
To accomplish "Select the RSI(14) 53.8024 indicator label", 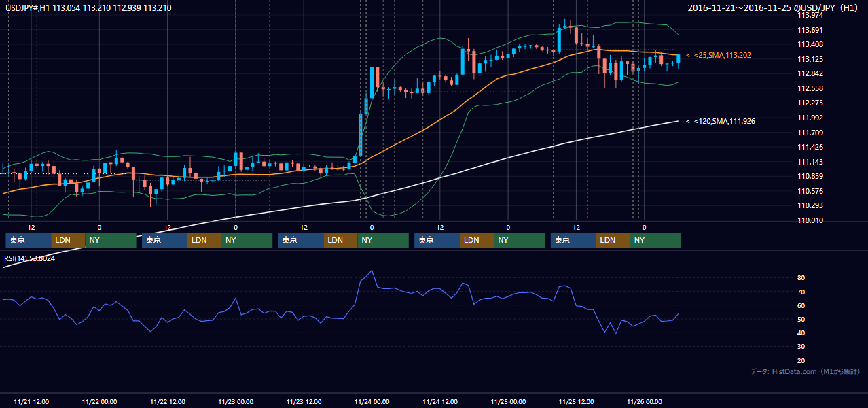I will click(30, 258).
